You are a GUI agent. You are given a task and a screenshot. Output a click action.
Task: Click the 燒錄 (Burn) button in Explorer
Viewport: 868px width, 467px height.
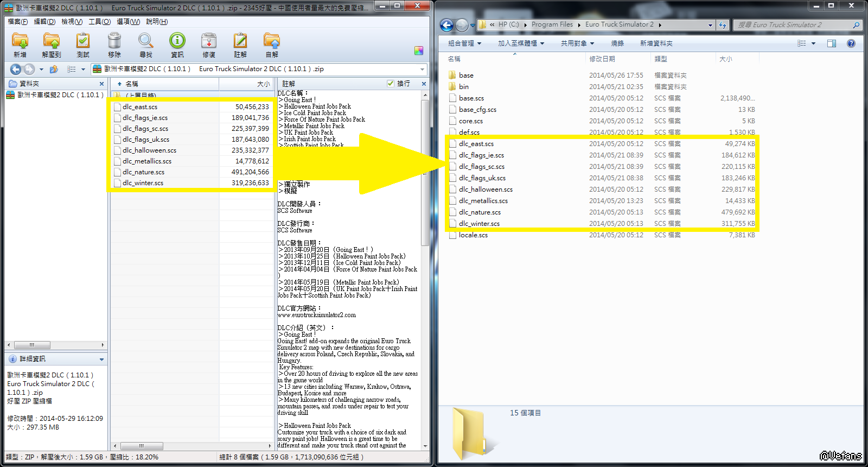[617, 43]
